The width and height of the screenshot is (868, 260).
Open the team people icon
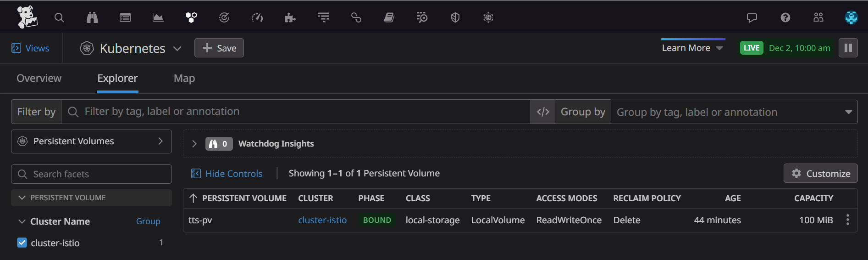coord(818,17)
